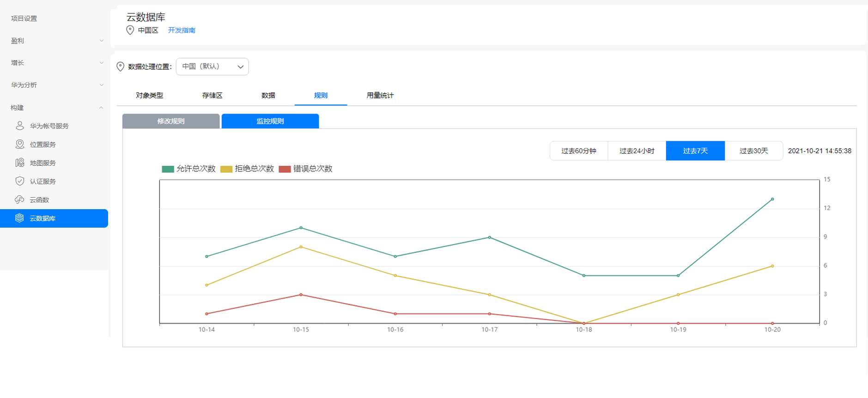Click the yellow 拒绝总次数 point at 10-15
The image size is (868, 398).
point(301,247)
